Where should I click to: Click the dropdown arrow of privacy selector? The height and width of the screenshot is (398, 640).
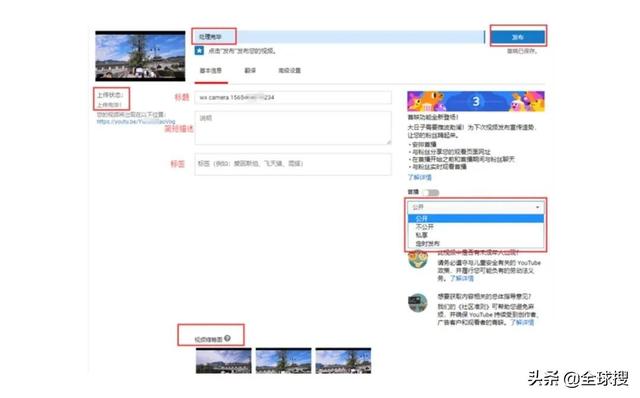click(x=537, y=207)
